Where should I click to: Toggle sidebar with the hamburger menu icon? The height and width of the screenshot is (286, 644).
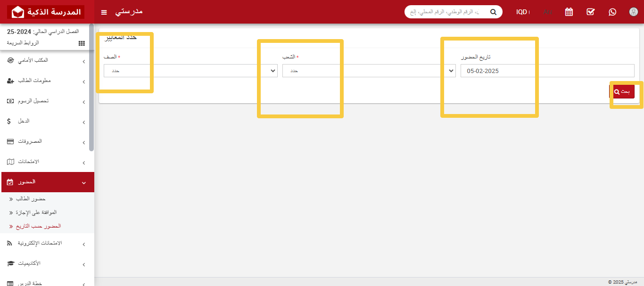coord(104,12)
